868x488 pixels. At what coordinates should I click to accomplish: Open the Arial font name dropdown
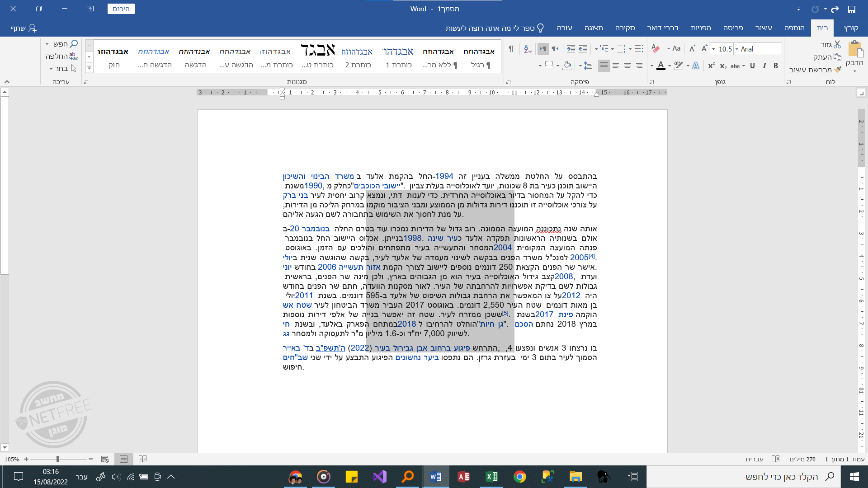coord(737,49)
